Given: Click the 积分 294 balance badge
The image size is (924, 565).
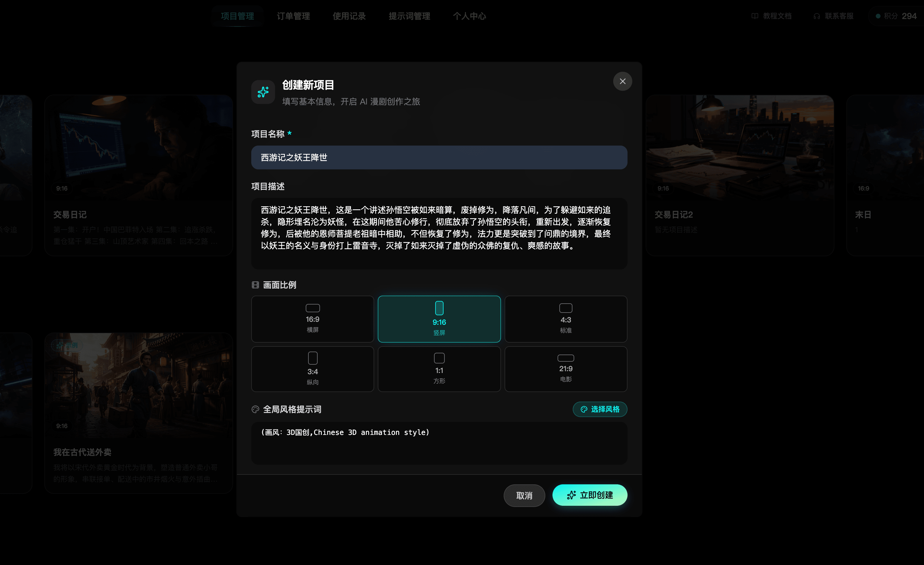Looking at the screenshot, I should [896, 16].
